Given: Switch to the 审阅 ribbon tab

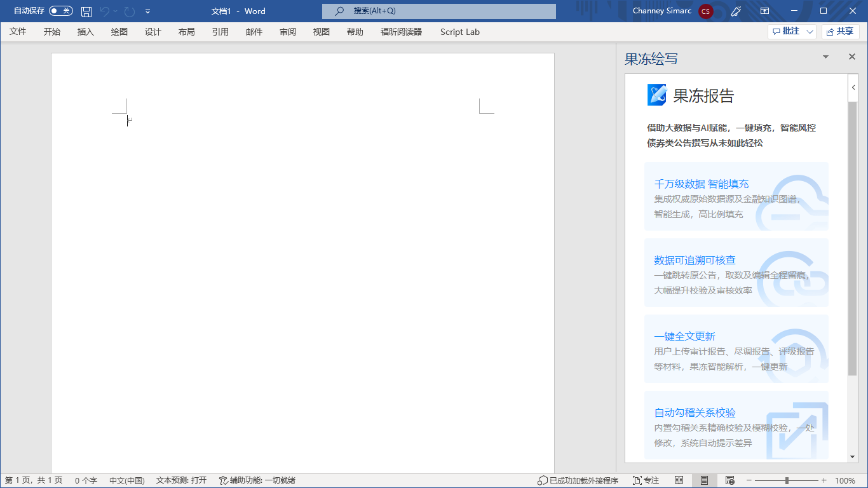Looking at the screenshot, I should click(287, 32).
